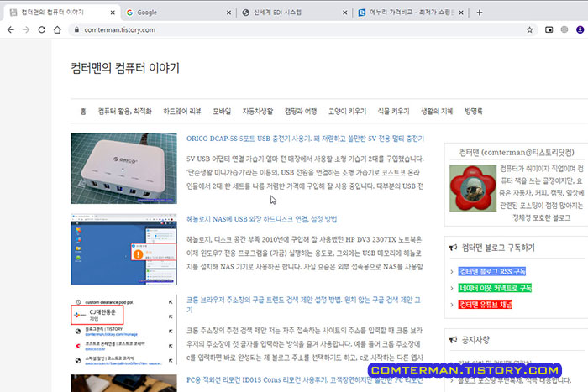This screenshot has width=588, height=392.
Task: Click 컴터맨 유튜브 채널 link
Action: (x=486, y=305)
